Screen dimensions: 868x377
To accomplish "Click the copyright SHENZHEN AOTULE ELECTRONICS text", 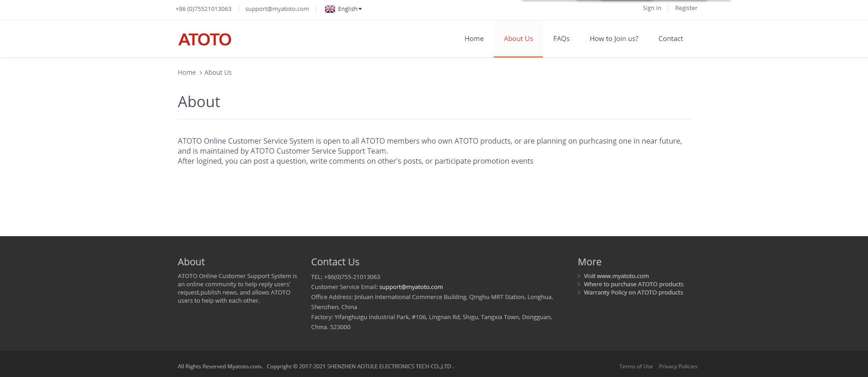I will (360, 367).
